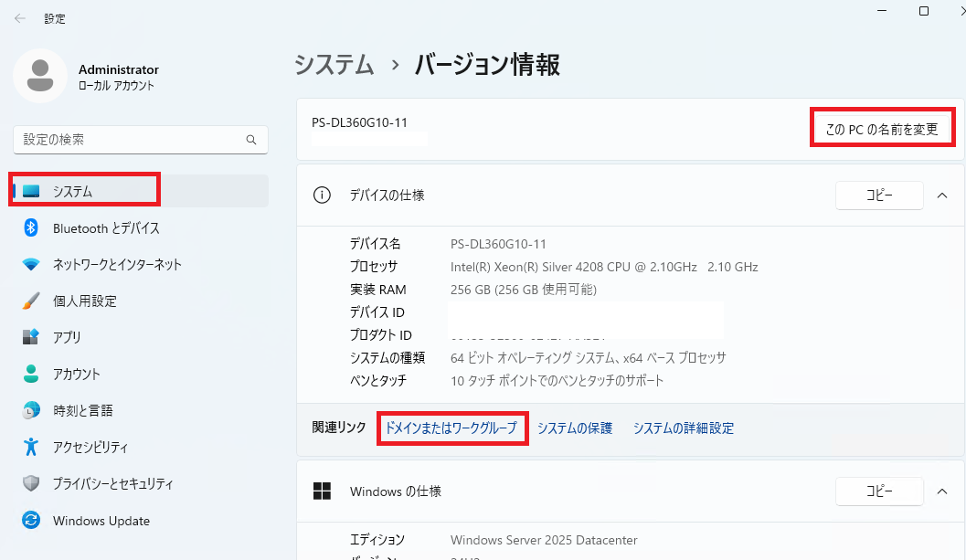Open アクセシビリティ settings
This screenshot has width=966, height=560.
pyautogui.click(x=141, y=448)
